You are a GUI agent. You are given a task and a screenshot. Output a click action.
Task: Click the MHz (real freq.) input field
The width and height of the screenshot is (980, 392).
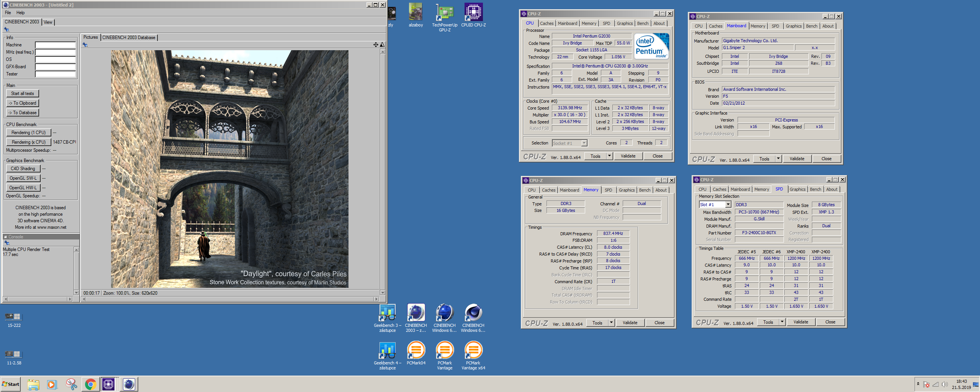click(56, 52)
